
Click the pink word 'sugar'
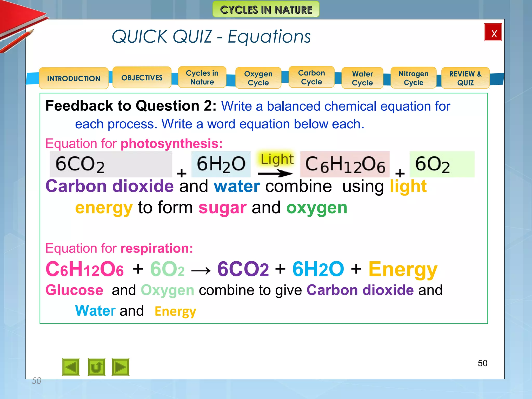[x=223, y=208]
